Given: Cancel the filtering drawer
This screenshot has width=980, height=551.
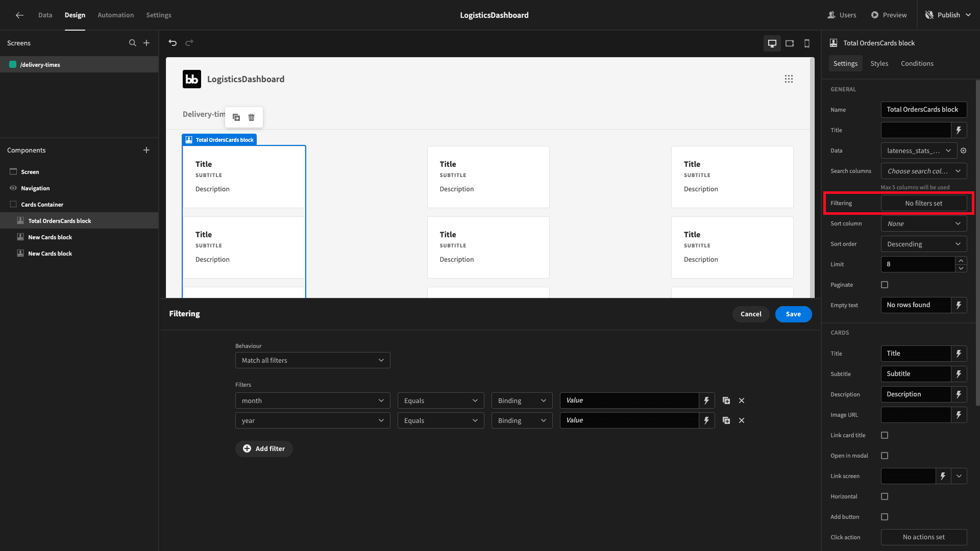Looking at the screenshot, I should click(751, 314).
